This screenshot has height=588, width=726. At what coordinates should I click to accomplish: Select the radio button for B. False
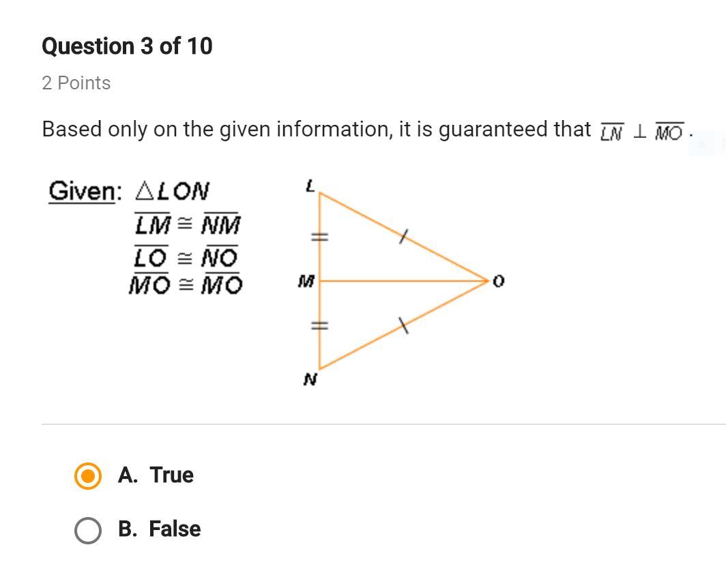pyautogui.click(x=88, y=530)
